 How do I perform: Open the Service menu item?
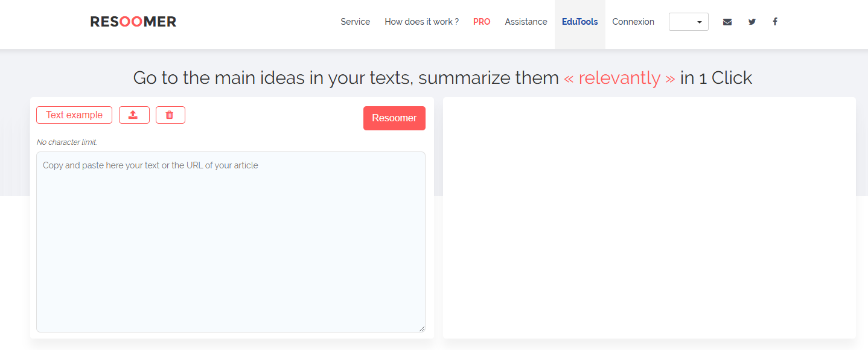pos(355,22)
